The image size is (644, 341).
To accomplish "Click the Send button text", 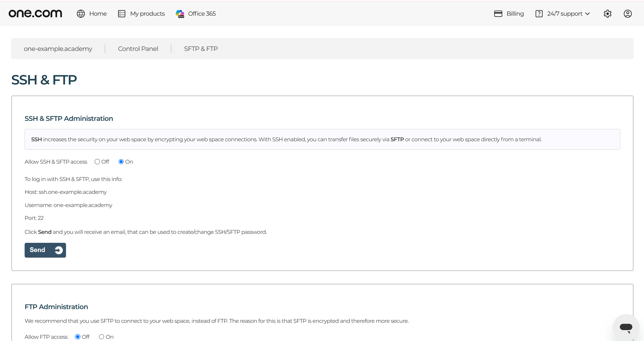I will [x=37, y=250].
